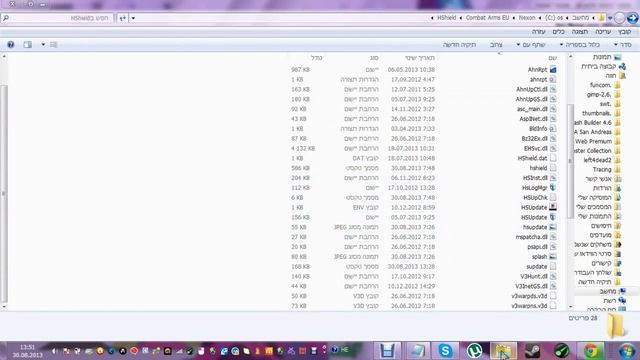Click the HE language indicator in tray
The image size is (640, 360).
(344, 350)
